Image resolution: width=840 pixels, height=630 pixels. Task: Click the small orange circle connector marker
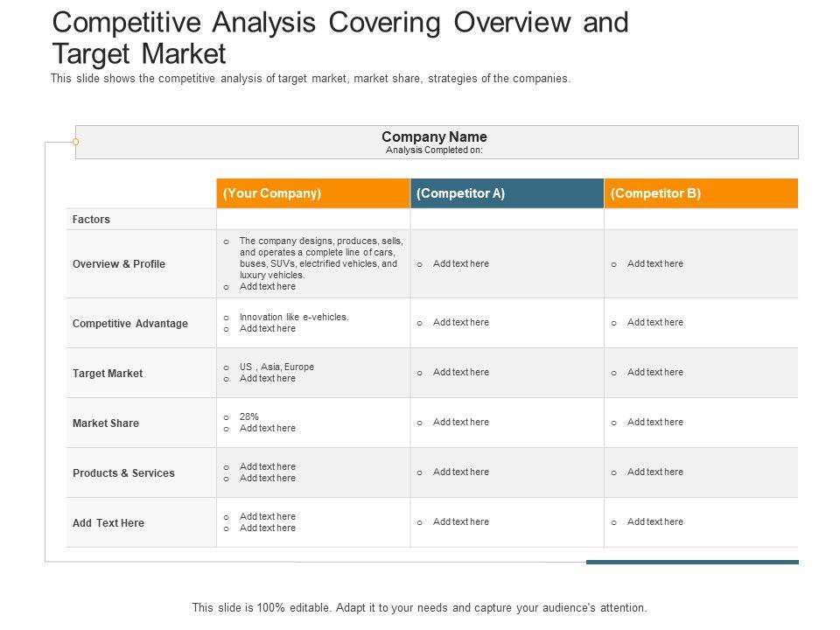[x=76, y=142]
